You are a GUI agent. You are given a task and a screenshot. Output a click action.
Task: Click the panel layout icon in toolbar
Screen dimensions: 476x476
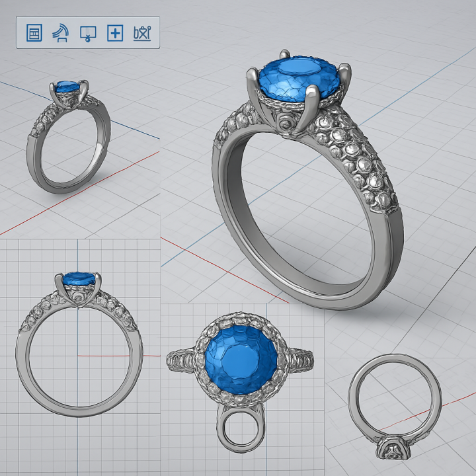(34, 32)
